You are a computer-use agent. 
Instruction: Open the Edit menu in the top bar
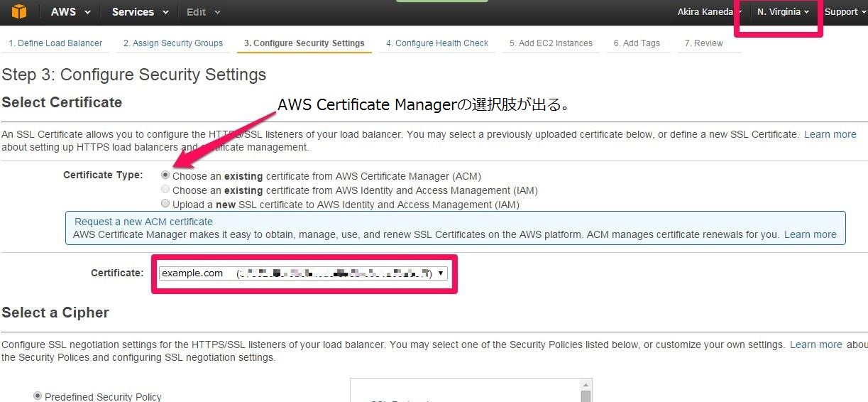(x=203, y=12)
